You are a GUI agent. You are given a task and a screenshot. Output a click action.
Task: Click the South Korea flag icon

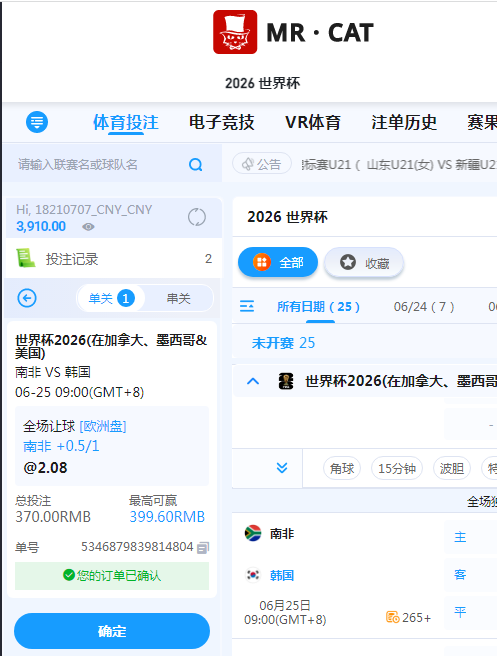[253, 575]
